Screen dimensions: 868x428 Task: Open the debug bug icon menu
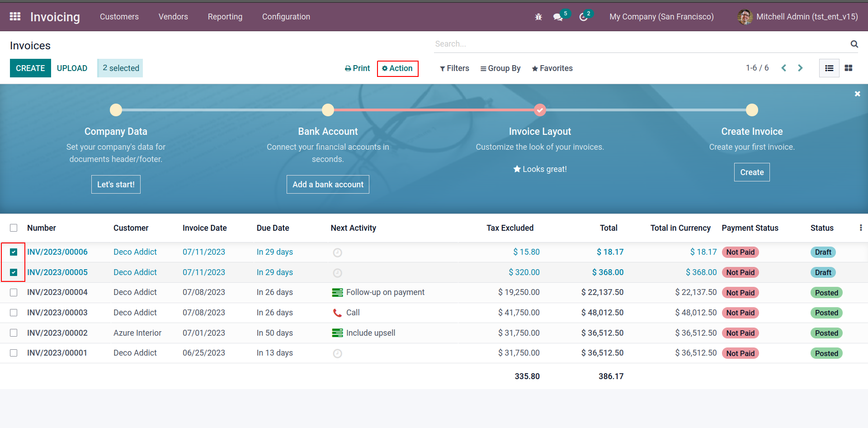click(x=538, y=17)
